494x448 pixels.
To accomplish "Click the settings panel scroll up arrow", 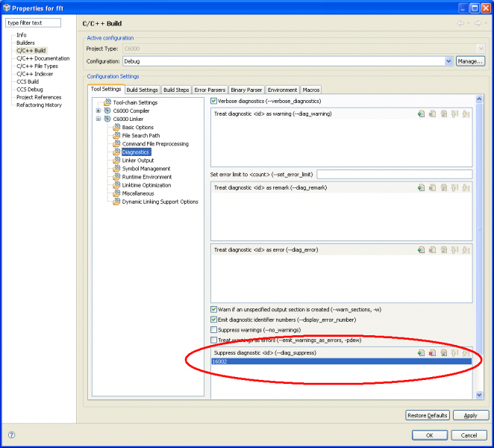I will click(479, 99).
